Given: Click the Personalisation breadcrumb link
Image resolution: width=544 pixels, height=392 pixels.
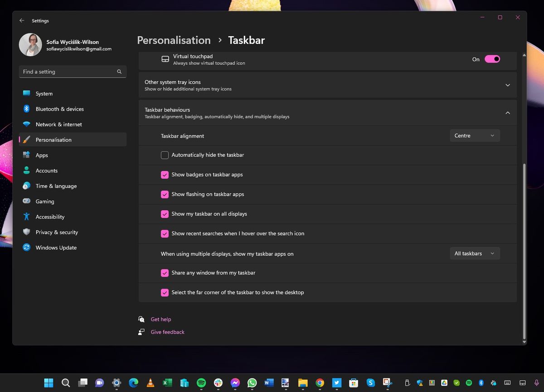Looking at the screenshot, I should click(174, 40).
